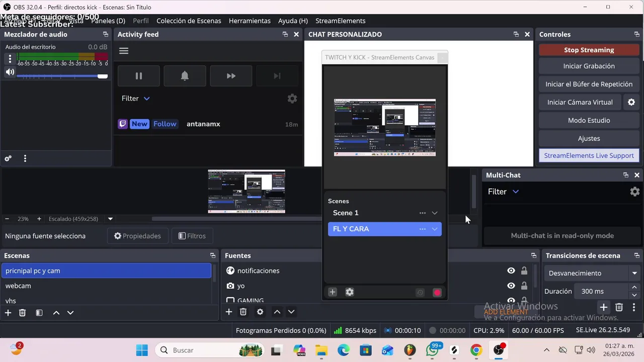644x362 pixels.
Task: Click Iniciar el Búfer de Repetición
Action: (589, 84)
